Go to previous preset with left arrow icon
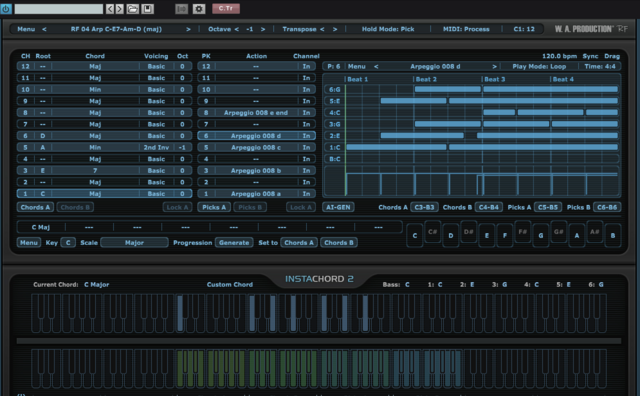 110,9
